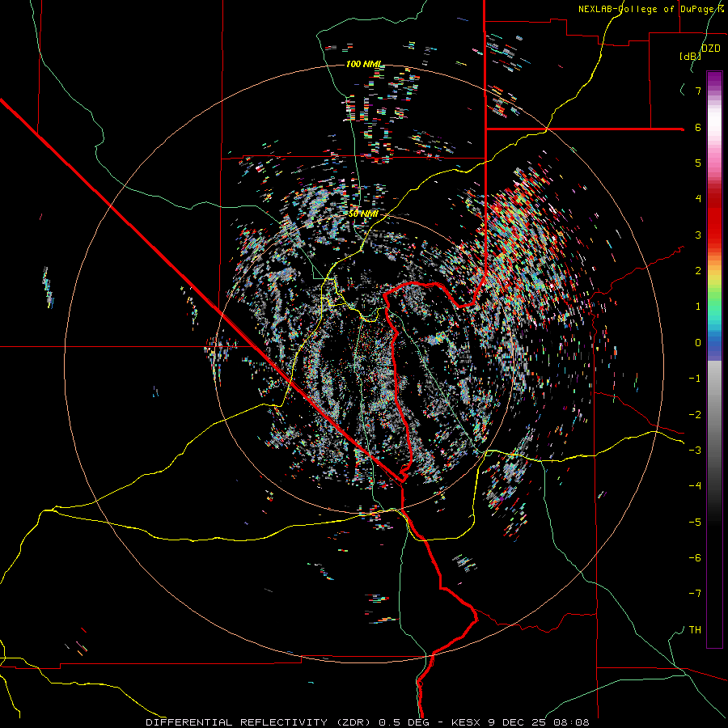Pick the -4 label on the legend
728x728 pixels.
point(695,486)
